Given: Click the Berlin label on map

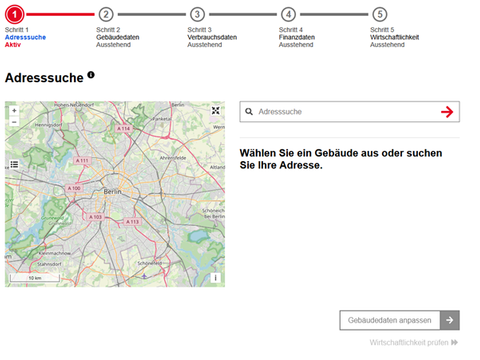Looking at the screenshot, I should click(x=112, y=192).
